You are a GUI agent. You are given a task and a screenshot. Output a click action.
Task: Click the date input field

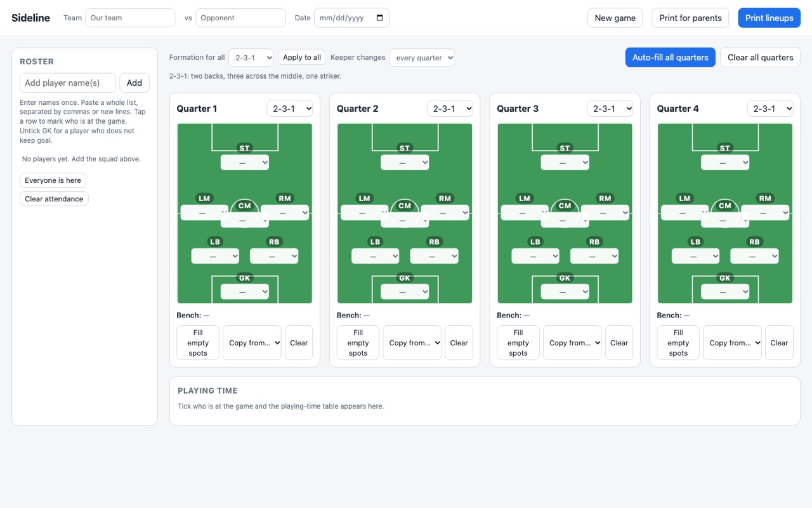[x=351, y=18]
